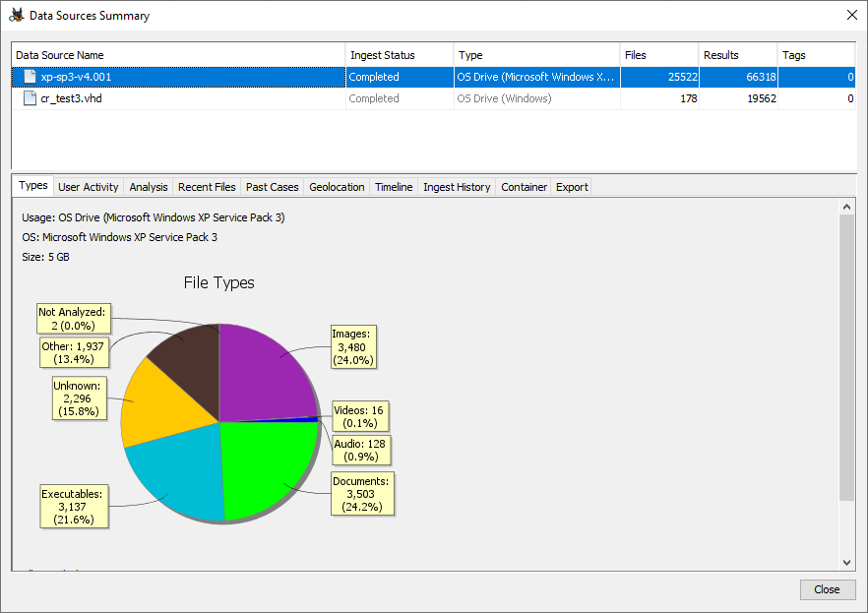
Task: Select the cr_test3.vhd data source row
Action: coord(177,98)
